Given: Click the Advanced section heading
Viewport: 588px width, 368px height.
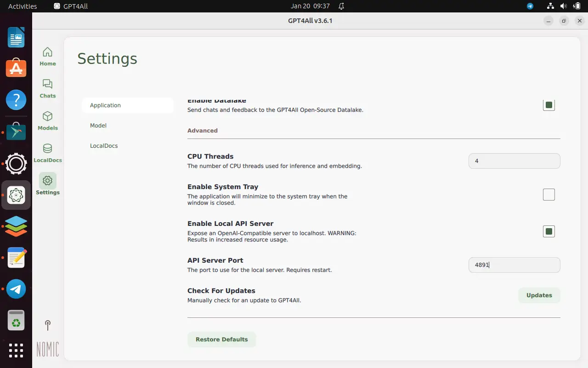Looking at the screenshot, I should coord(202,131).
